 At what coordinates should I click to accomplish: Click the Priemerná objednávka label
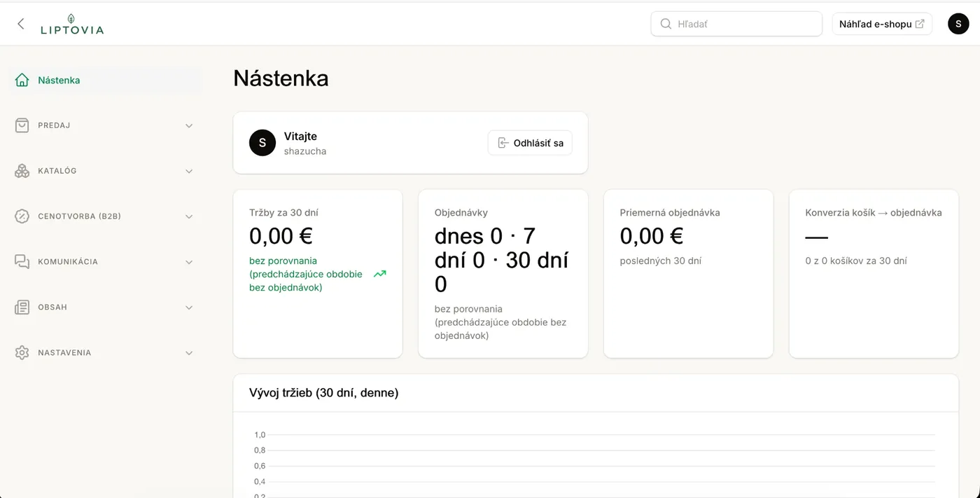[670, 212]
